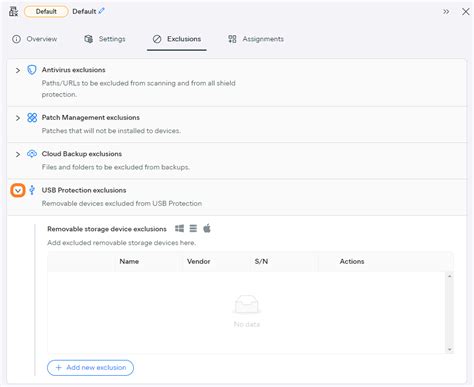Viewport: 474px width, 387px height.
Task: Click the server platform icon
Action: pyautogui.click(x=193, y=229)
